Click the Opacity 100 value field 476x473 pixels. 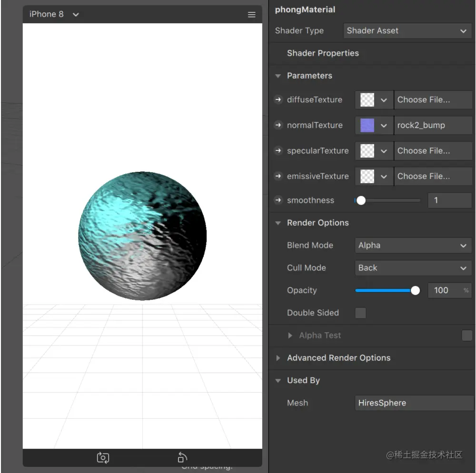tap(450, 290)
